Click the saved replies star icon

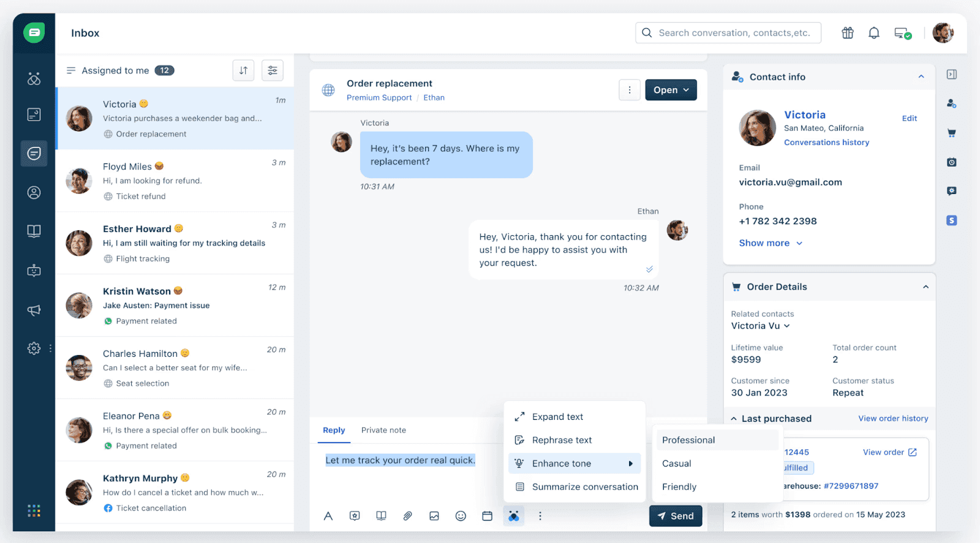(355, 516)
